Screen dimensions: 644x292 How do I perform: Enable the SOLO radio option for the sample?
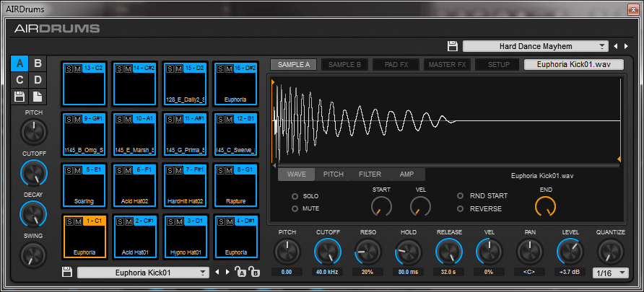[295, 196]
